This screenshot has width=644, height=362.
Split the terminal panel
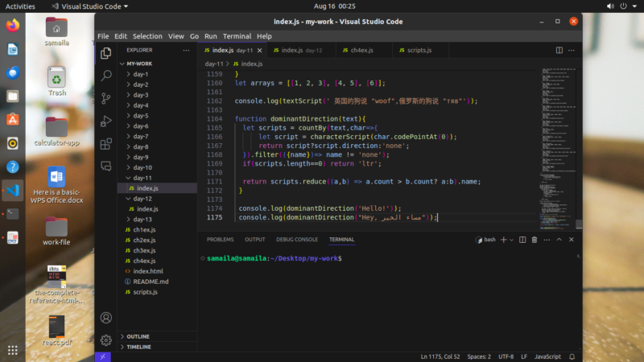[522, 240]
